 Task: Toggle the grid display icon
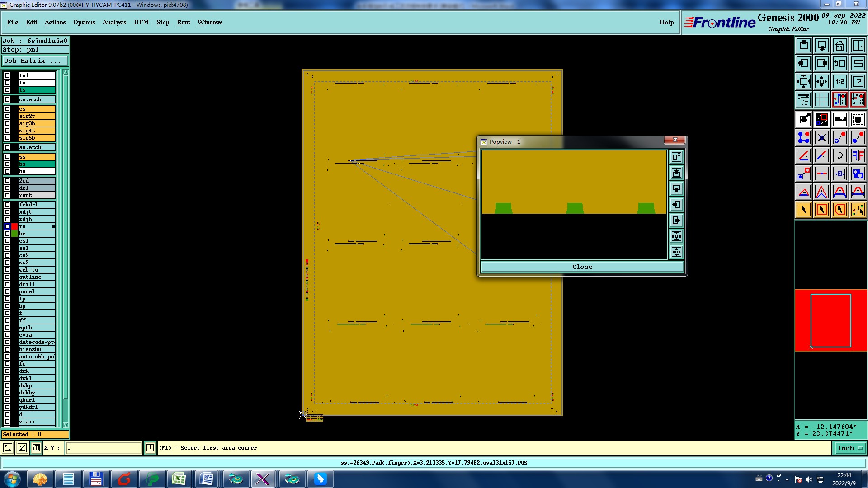coord(821,99)
